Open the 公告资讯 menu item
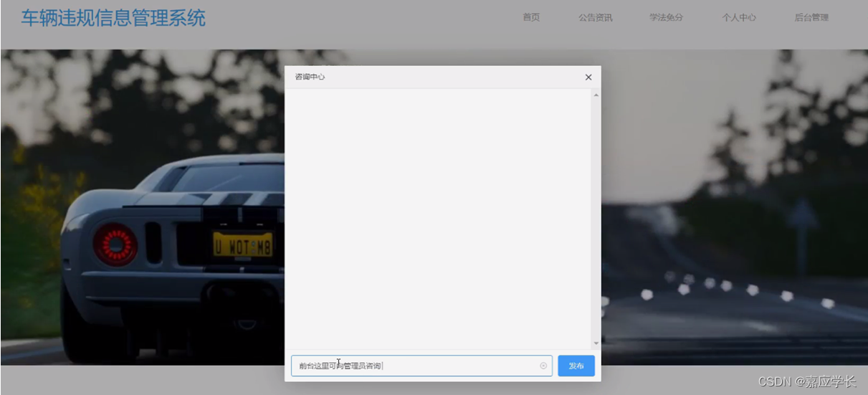 point(596,18)
